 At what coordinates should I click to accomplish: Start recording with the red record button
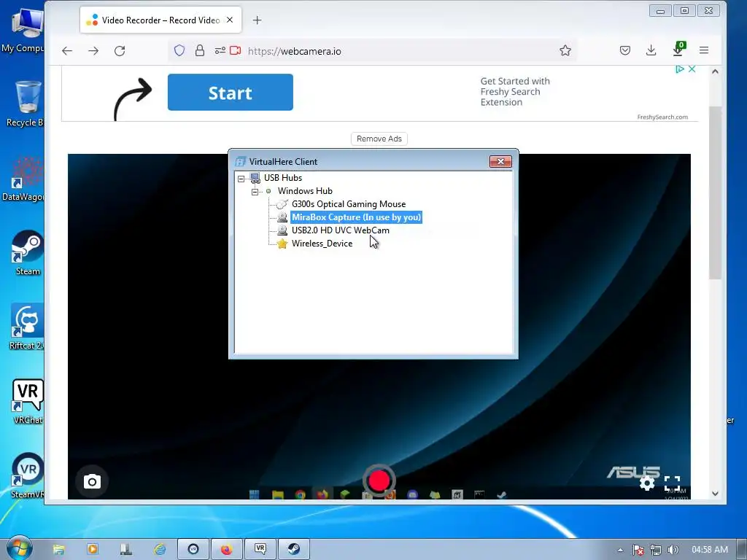(x=379, y=480)
